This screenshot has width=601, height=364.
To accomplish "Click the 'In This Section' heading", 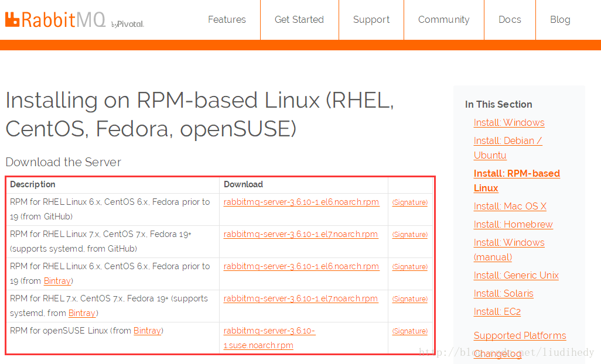I will 498,105.
